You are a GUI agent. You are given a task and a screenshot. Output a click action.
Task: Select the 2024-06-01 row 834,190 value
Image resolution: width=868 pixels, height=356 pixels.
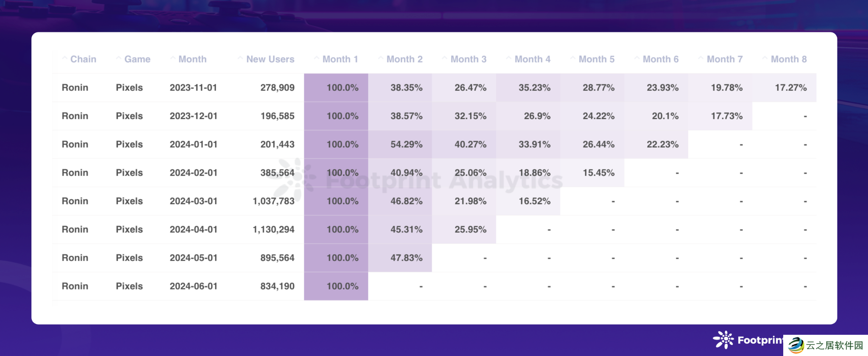[277, 286]
